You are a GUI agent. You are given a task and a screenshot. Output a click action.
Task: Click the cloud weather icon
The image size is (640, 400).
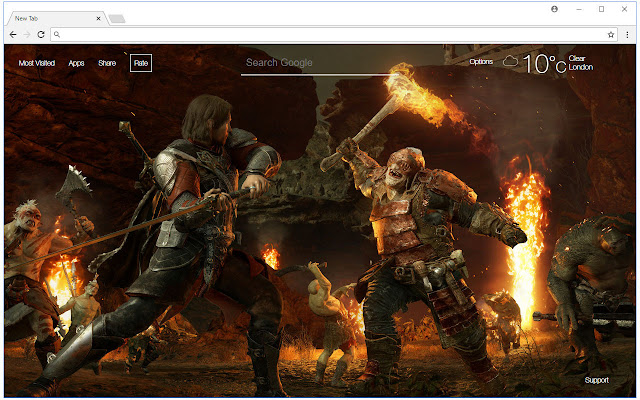[510, 62]
